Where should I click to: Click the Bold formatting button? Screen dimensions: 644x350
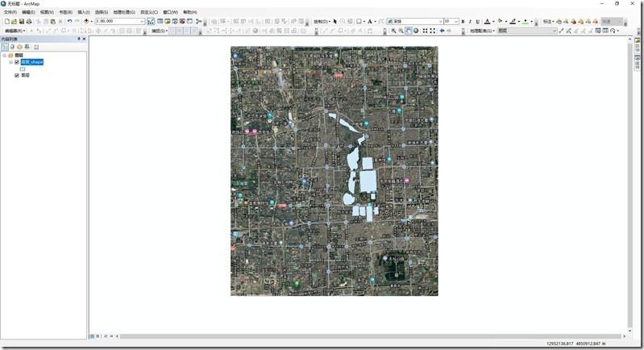[463, 22]
